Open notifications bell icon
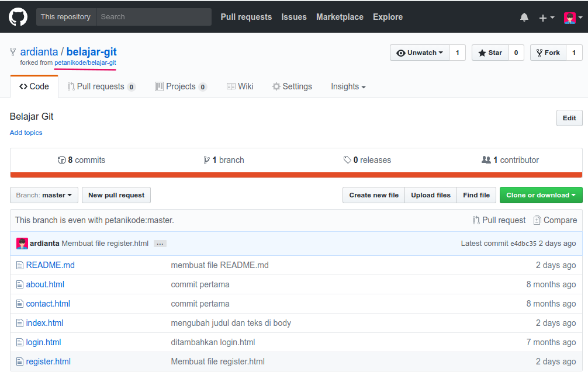This screenshot has width=588, height=372. tap(524, 18)
